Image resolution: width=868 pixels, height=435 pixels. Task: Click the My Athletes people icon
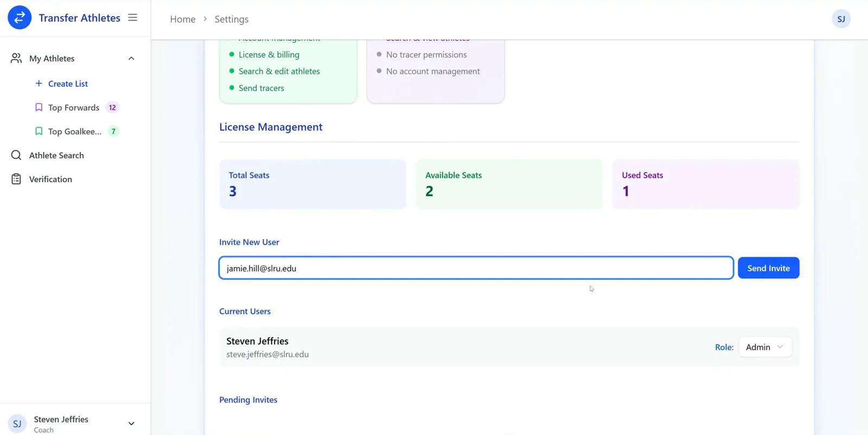pos(16,58)
